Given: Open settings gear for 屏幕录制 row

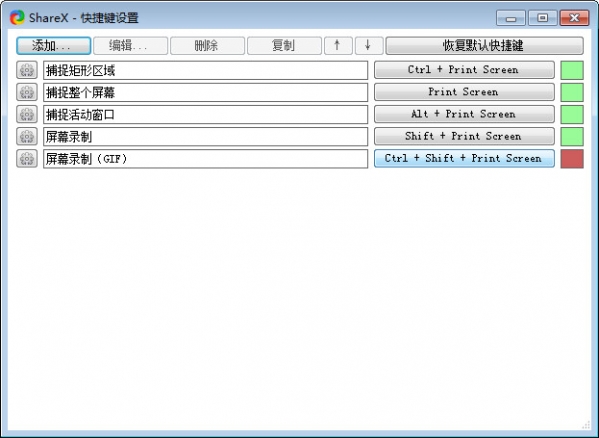Looking at the screenshot, I should coord(27,137).
